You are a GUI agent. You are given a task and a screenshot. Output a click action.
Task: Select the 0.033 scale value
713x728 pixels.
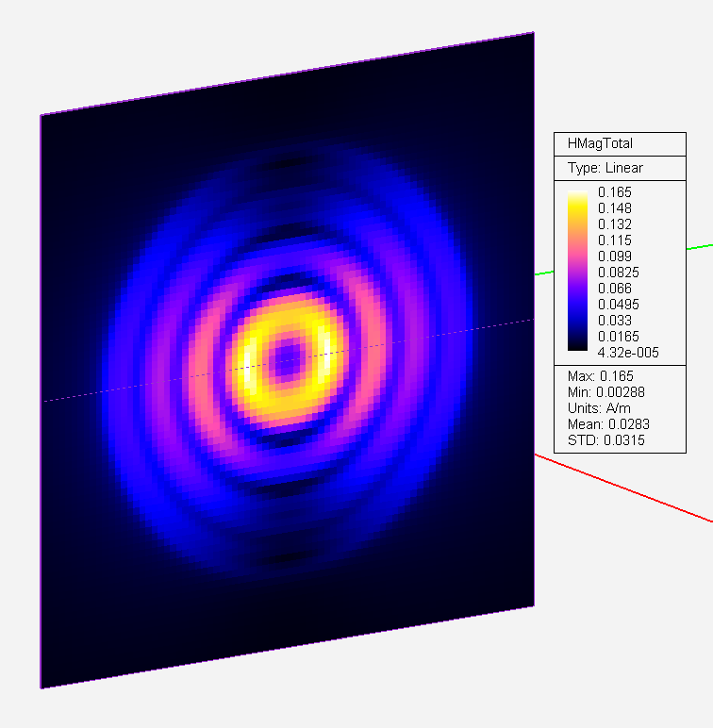(x=615, y=321)
